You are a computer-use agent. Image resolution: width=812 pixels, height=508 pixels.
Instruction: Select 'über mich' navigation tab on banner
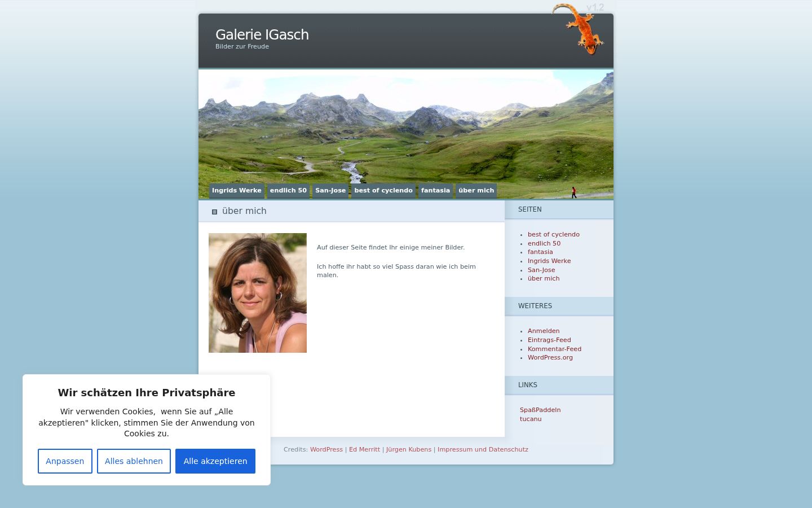476,190
